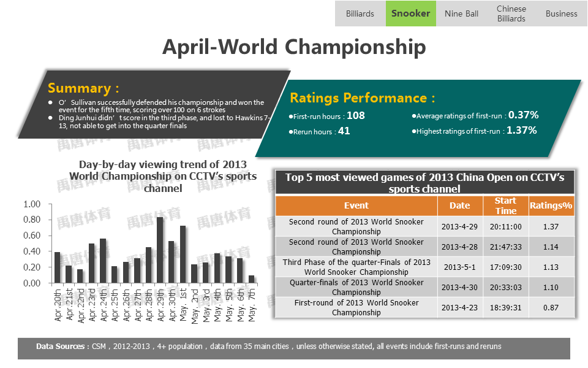Click the Date column header
This screenshot has height=368, width=588.
click(459, 205)
